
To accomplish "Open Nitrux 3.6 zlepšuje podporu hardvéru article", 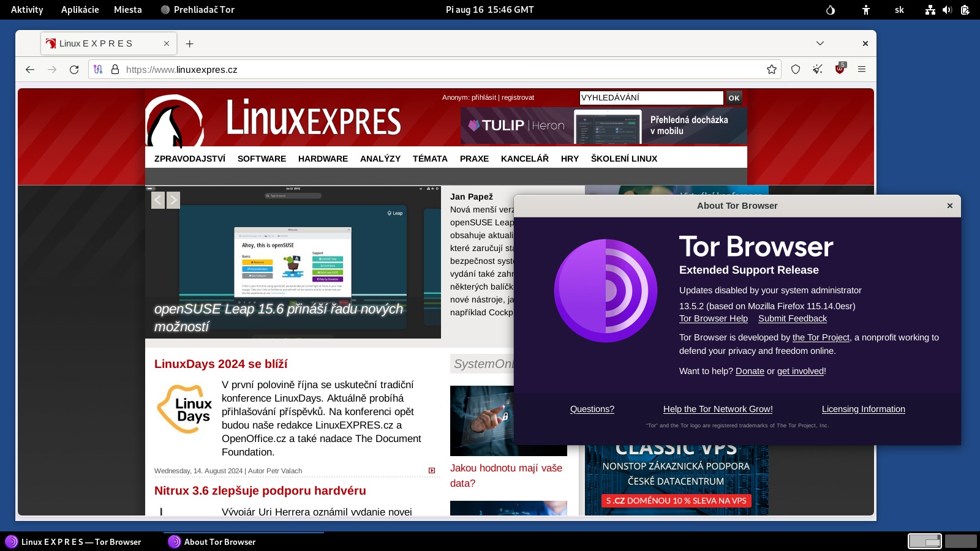I will click(260, 491).
